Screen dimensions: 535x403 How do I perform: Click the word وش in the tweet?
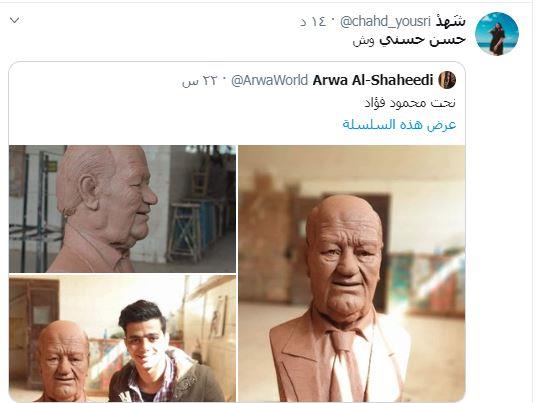[363, 41]
